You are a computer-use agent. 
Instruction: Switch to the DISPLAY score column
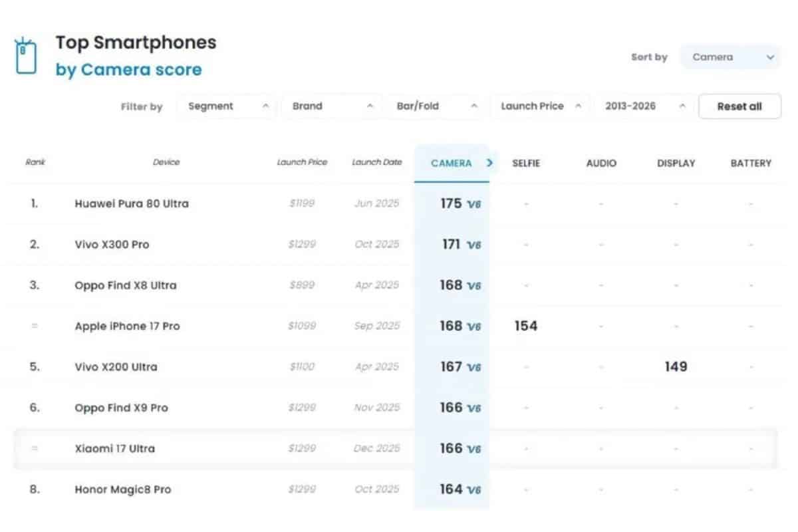pos(676,163)
